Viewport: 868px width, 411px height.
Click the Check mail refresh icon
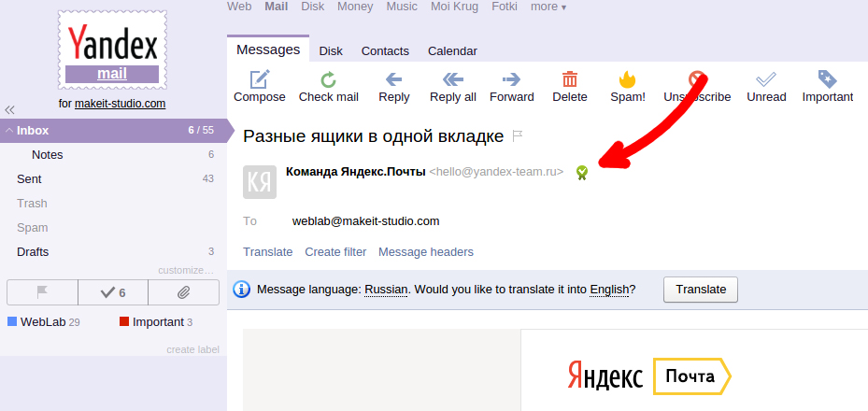[328, 79]
